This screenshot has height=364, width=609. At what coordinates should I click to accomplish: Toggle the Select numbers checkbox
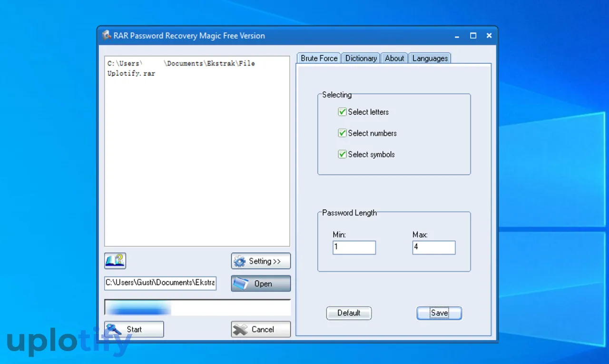(x=342, y=133)
